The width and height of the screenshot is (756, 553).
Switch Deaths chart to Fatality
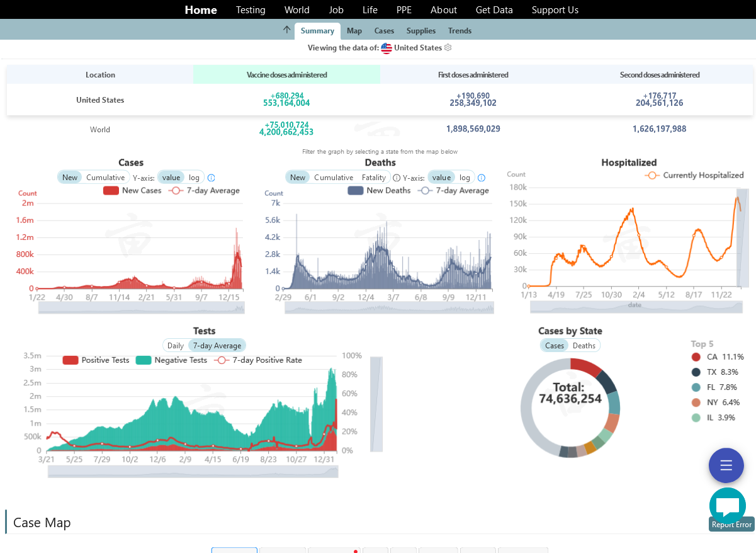click(x=374, y=178)
